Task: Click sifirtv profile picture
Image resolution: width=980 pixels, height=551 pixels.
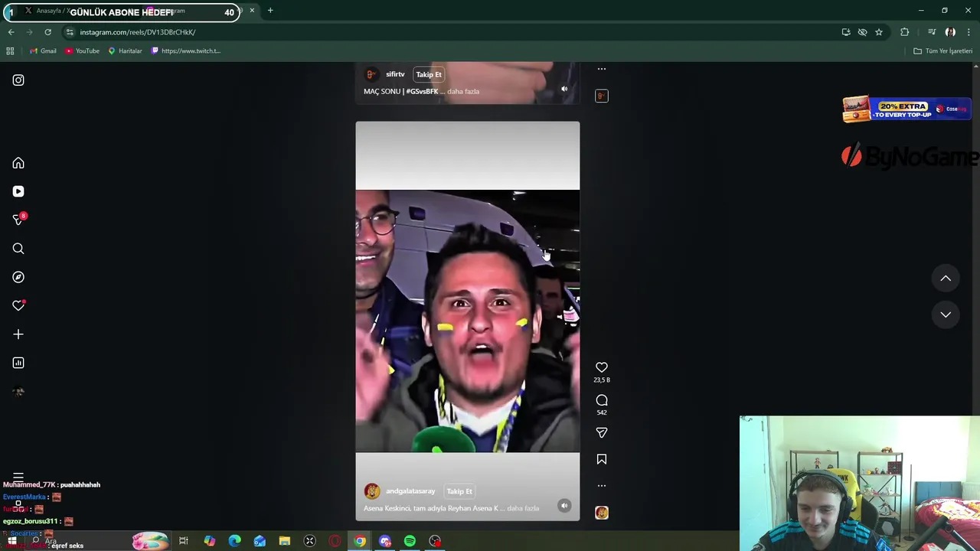Action: 372,74
